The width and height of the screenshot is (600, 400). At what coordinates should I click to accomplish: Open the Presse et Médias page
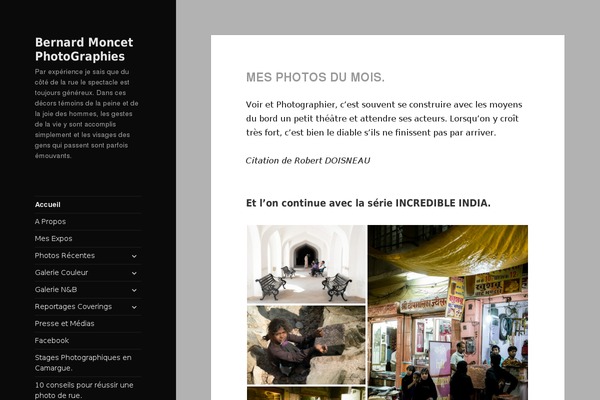point(64,323)
